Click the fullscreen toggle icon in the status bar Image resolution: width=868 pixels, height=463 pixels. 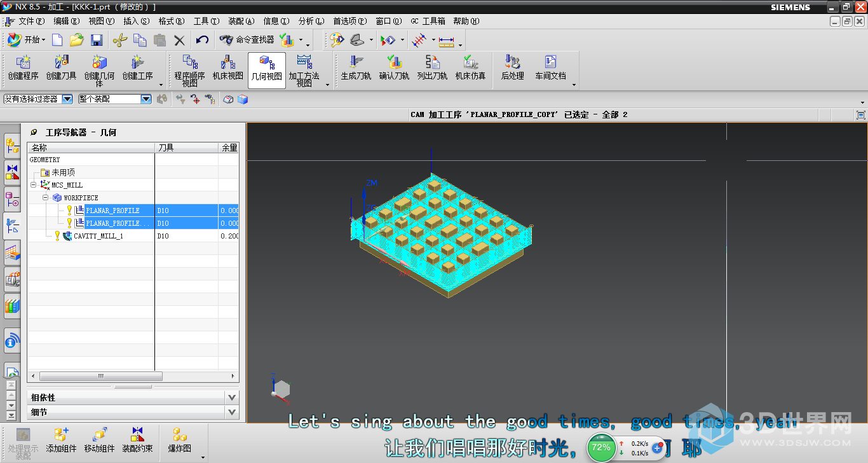pos(860,114)
